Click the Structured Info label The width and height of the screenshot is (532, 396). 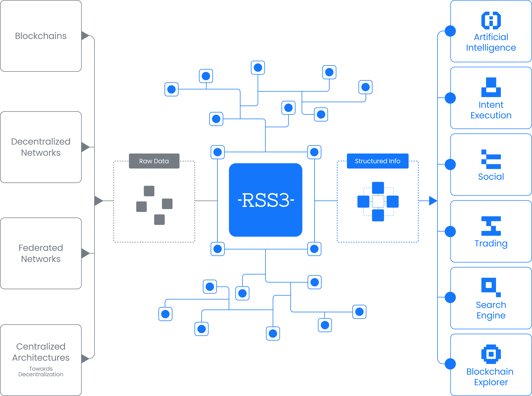[x=377, y=161]
